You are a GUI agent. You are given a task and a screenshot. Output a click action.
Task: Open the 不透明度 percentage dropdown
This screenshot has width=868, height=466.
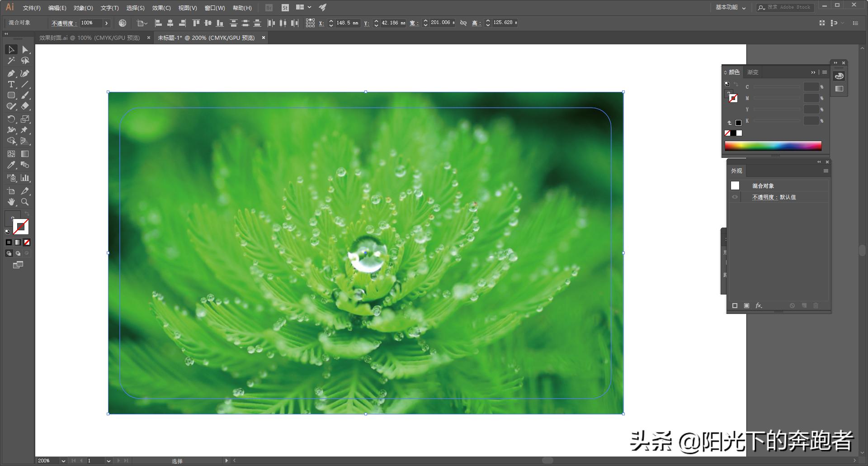[x=107, y=23]
